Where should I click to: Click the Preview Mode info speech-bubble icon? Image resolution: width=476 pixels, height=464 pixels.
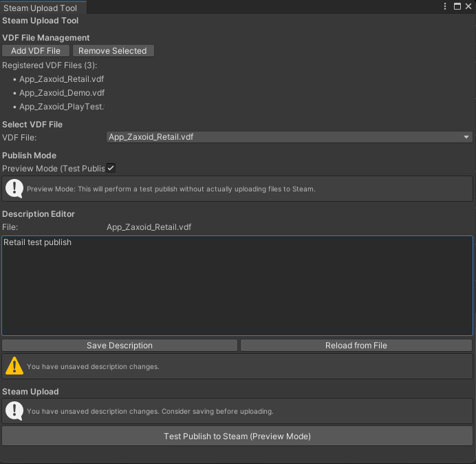[14, 189]
